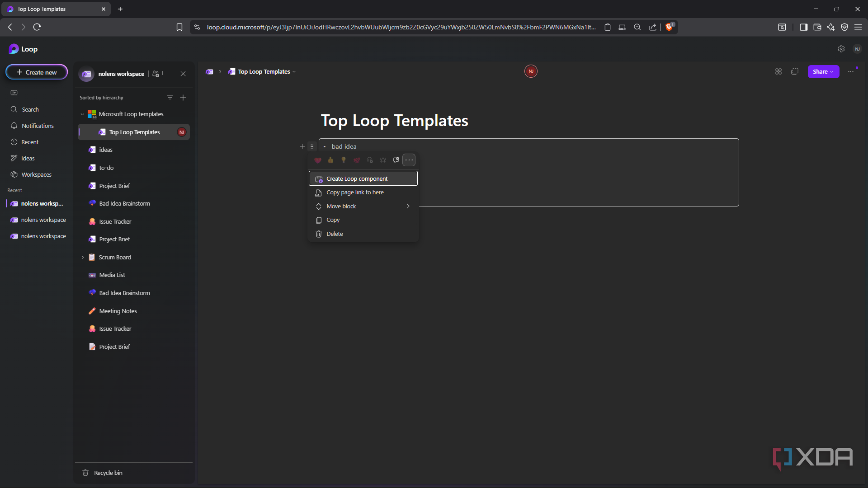Open the page sort filter icon
868x488 pixels.
point(170,98)
